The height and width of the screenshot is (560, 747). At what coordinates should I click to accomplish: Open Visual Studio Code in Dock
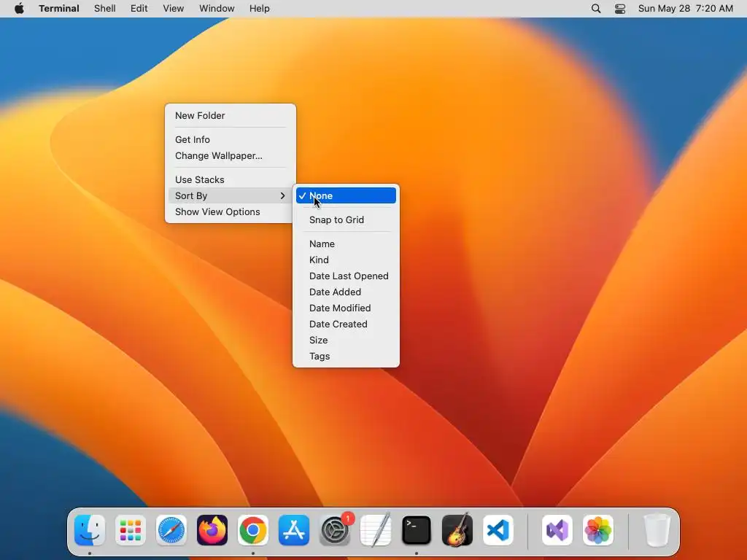point(498,530)
